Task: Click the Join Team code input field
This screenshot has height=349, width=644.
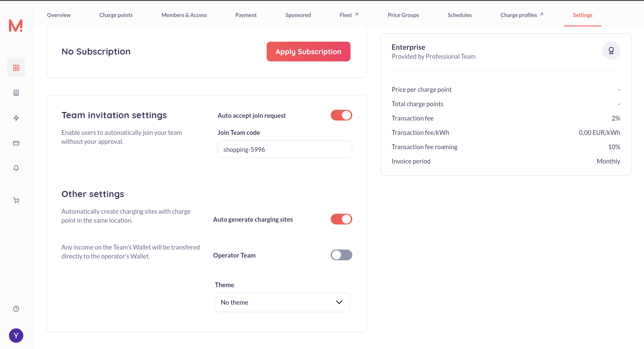Action: 285,149
